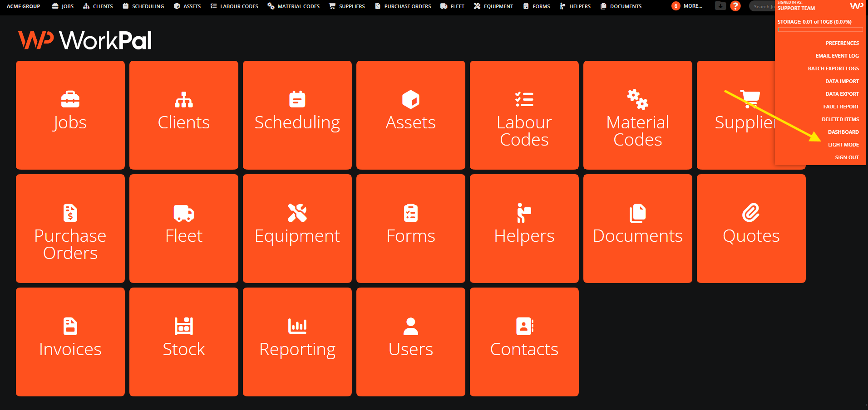Switch to Light Mode

(x=843, y=145)
